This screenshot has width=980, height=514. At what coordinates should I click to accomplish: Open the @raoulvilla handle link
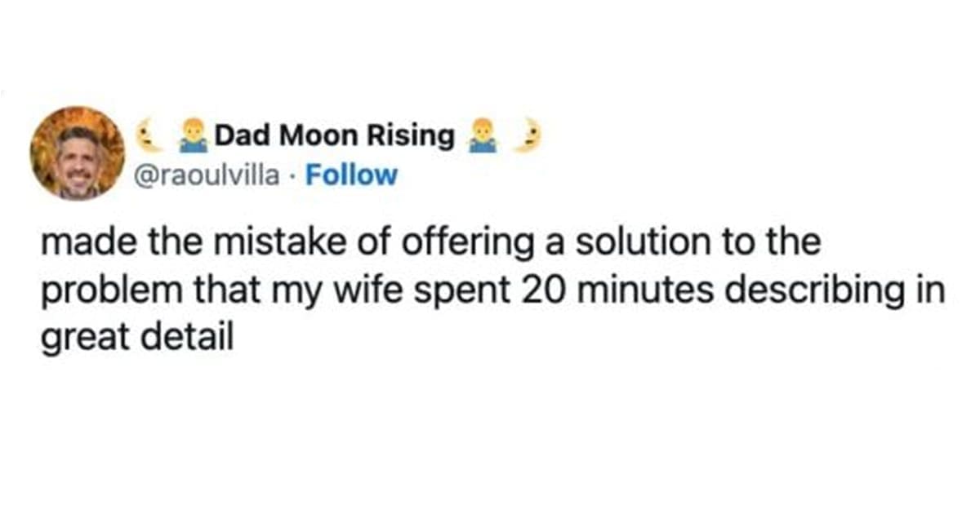(x=206, y=175)
